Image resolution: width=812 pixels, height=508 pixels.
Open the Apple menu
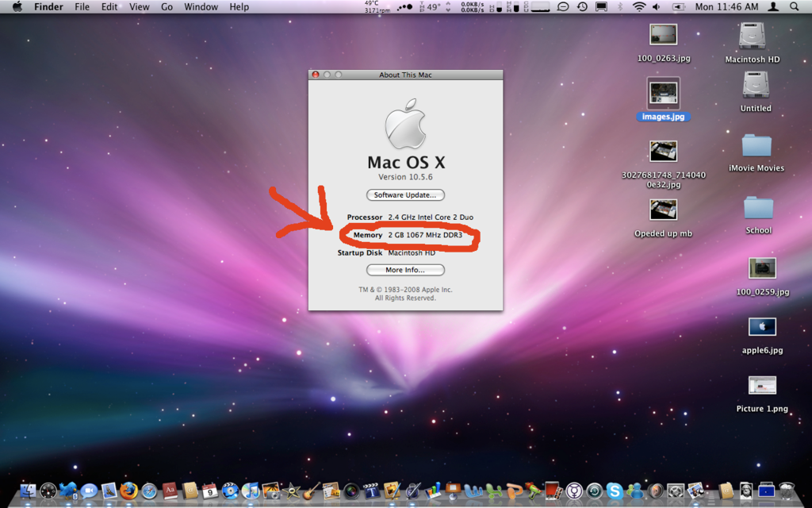click(17, 6)
